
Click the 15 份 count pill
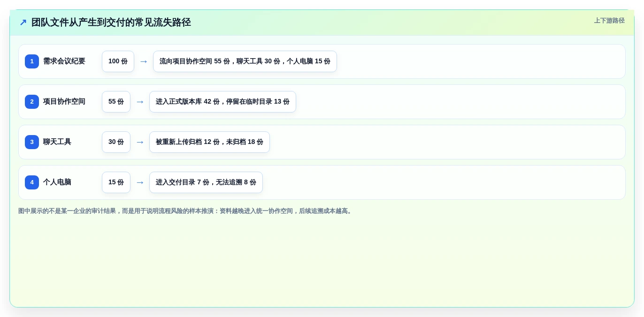click(116, 182)
